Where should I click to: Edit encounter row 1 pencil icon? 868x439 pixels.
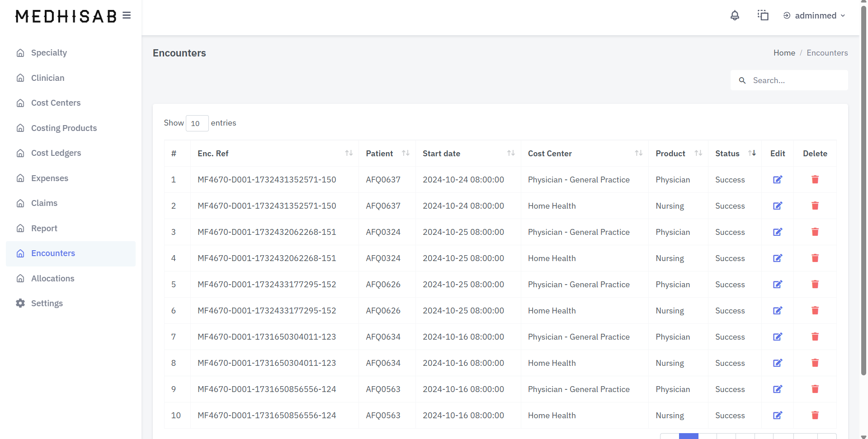(777, 180)
